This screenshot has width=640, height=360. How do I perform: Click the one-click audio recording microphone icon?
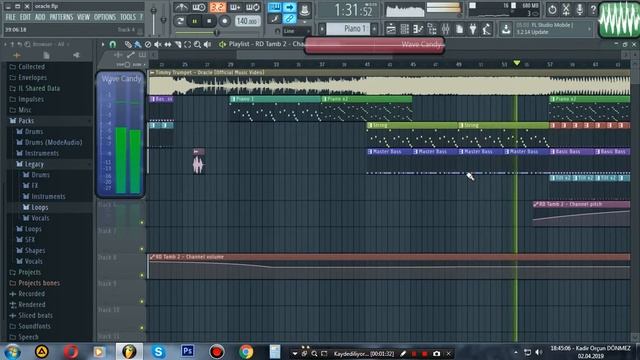pos(579,10)
